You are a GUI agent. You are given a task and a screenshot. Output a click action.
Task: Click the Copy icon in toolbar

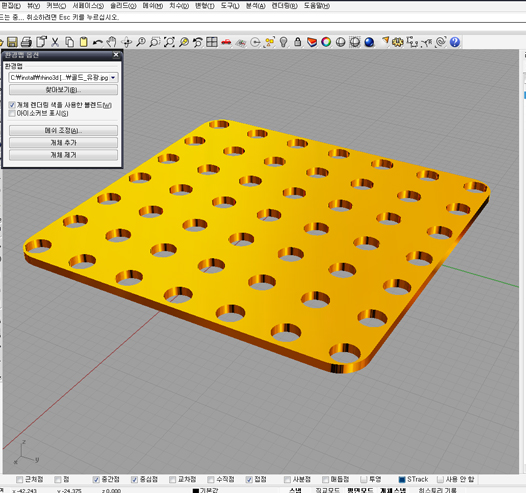[x=69, y=42]
